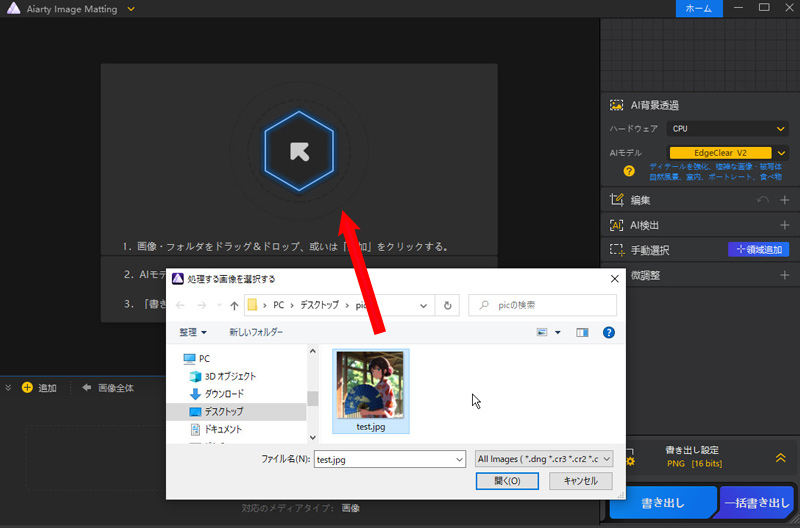Expand the 編集 section plus

(x=785, y=200)
